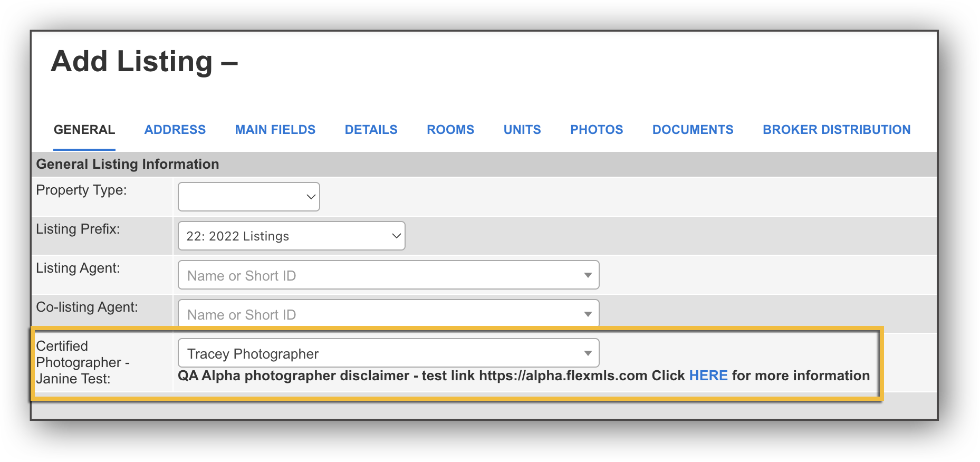Open the GENERAL tab
The width and height of the screenshot is (980, 462).
click(84, 130)
